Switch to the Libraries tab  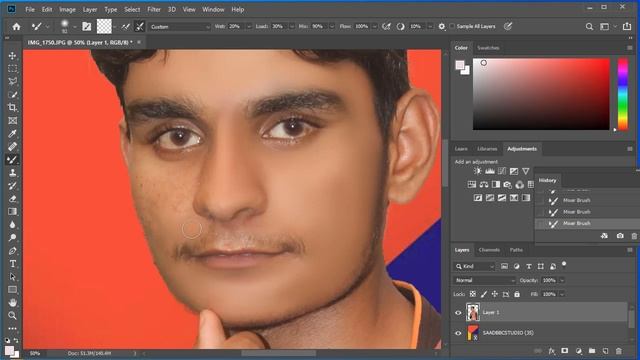pos(487,149)
